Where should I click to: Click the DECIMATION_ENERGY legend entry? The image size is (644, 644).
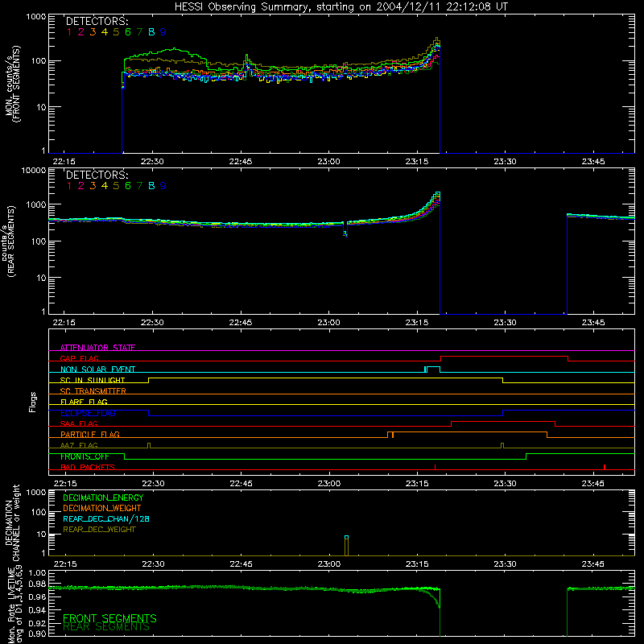[x=103, y=497]
